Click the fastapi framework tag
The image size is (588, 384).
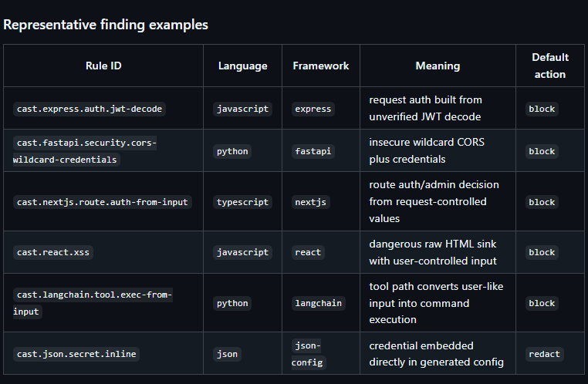(x=313, y=151)
